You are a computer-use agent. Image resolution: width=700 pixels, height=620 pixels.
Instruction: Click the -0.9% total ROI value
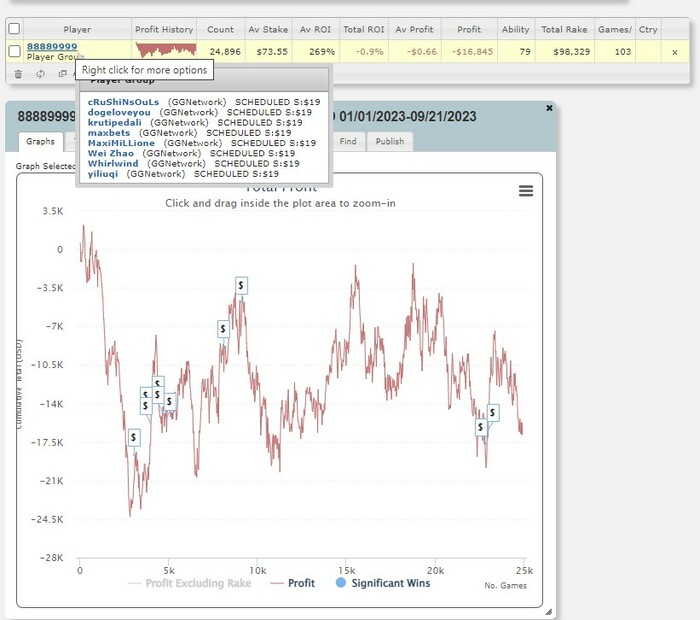point(370,52)
